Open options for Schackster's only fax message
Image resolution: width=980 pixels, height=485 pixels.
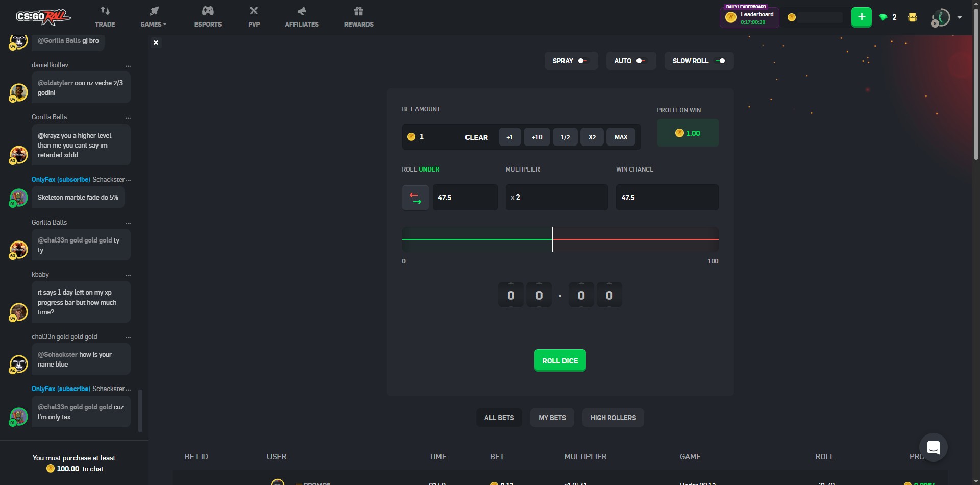point(128,390)
